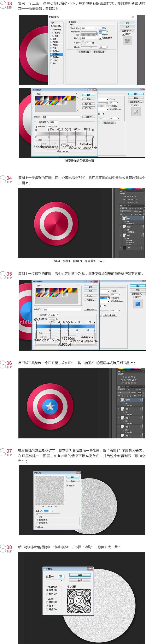Toggle 预览(P) in 添加杂色 dialog

(x=67, y=485)
